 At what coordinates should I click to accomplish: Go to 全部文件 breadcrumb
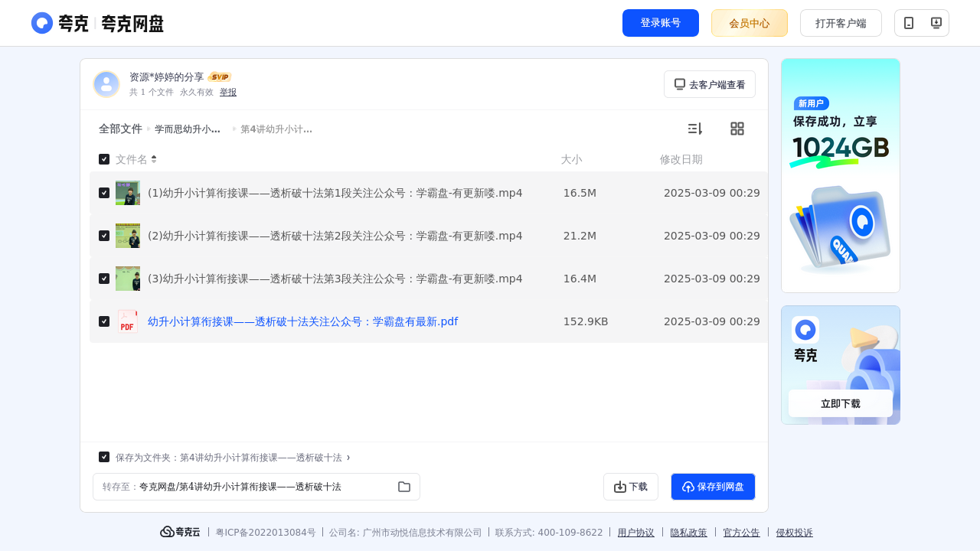pos(120,129)
